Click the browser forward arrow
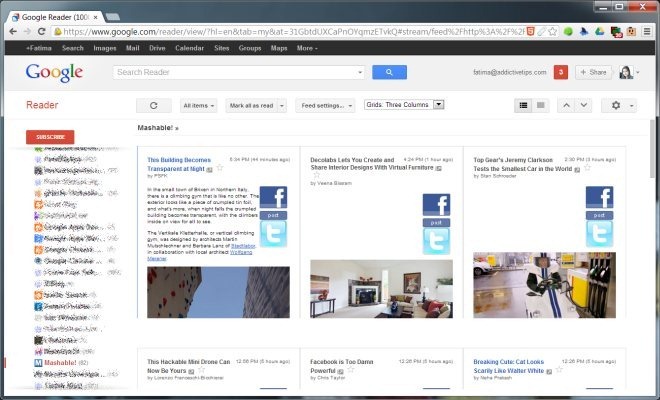 27,32
